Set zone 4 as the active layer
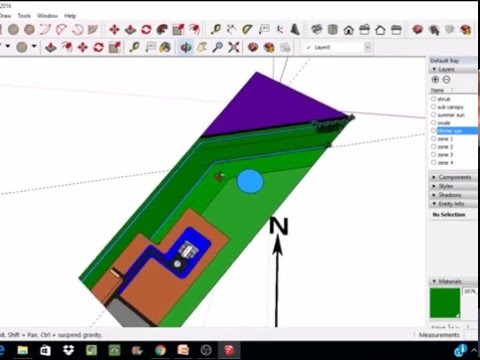The image size is (480, 360). 433,163
